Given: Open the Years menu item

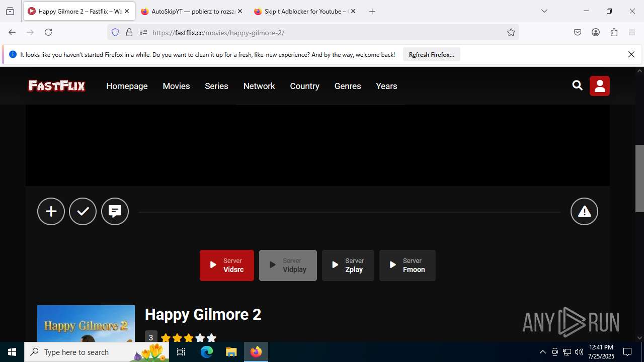Looking at the screenshot, I should click(386, 86).
